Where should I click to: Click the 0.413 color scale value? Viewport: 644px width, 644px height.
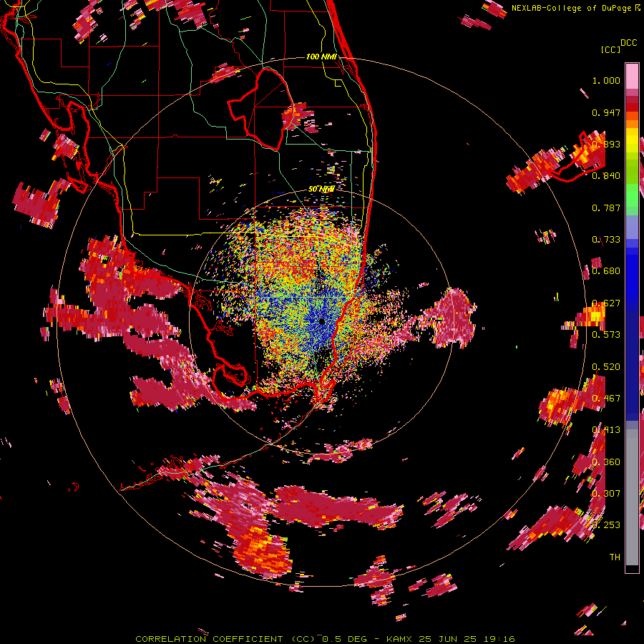tap(606, 430)
